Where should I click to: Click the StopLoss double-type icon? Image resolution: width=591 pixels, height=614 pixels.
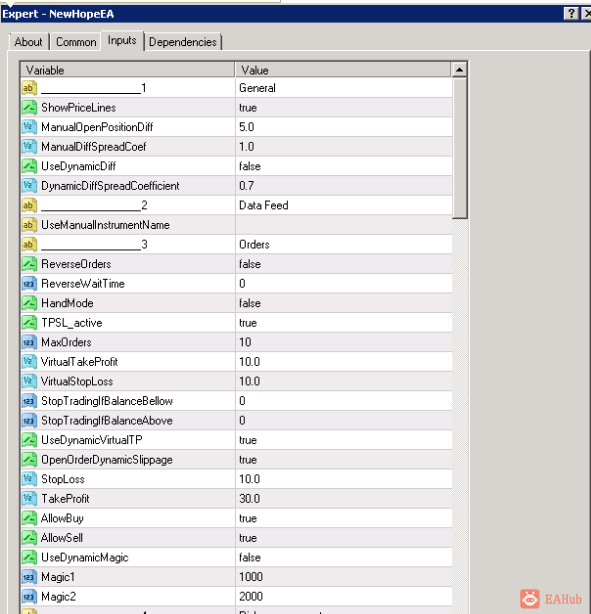coord(29,479)
